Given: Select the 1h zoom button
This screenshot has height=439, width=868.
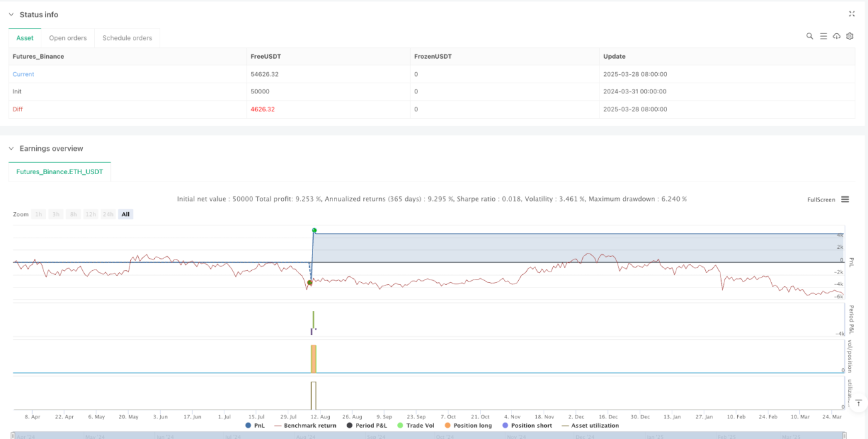Looking at the screenshot, I should [39, 214].
